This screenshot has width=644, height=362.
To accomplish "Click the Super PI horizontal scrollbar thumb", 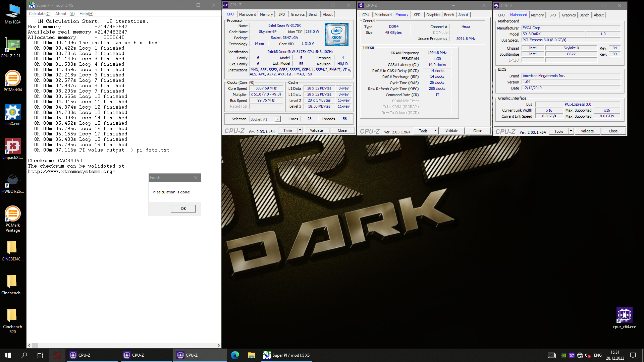I will pyautogui.click(x=35, y=345).
